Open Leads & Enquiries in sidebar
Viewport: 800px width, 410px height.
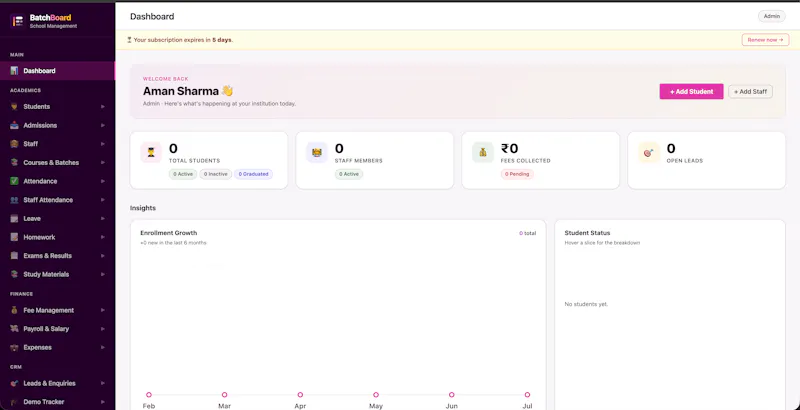(58, 383)
